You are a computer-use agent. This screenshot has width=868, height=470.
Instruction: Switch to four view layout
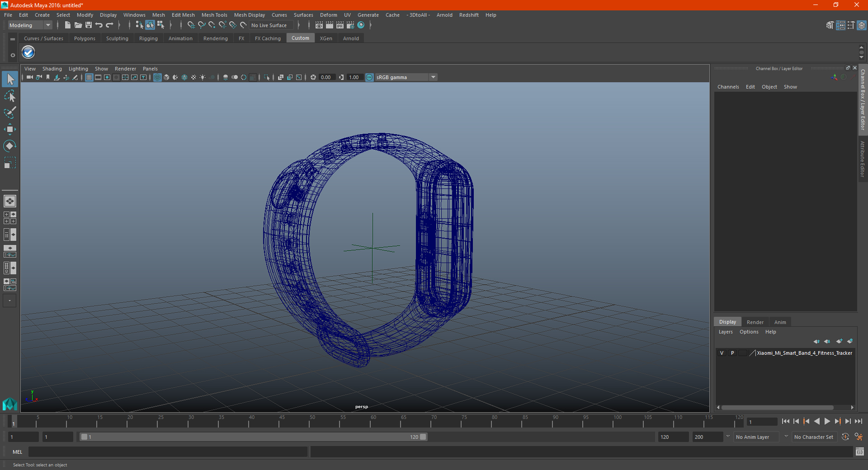9,218
